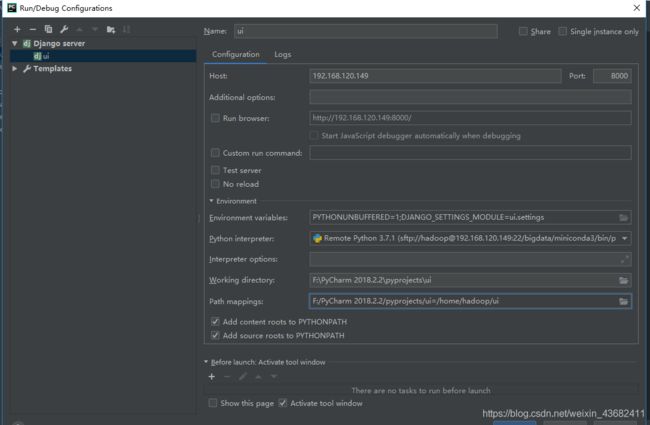Expand the interpreter options field
The height and width of the screenshot is (425, 650).
(x=624, y=260)
